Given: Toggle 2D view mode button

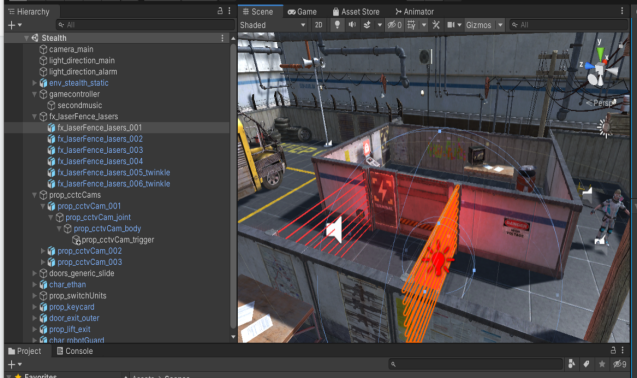Looking at the screenshot, I should (318, 25).
